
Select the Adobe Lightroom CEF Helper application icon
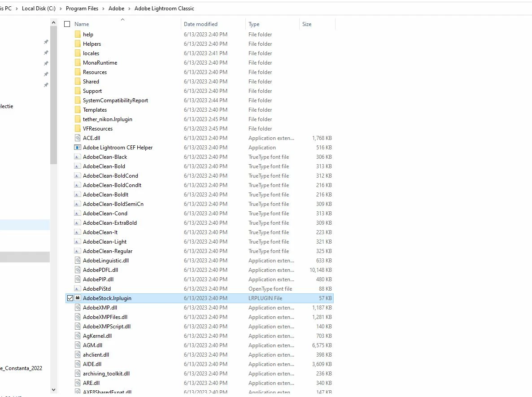[78, 147]
